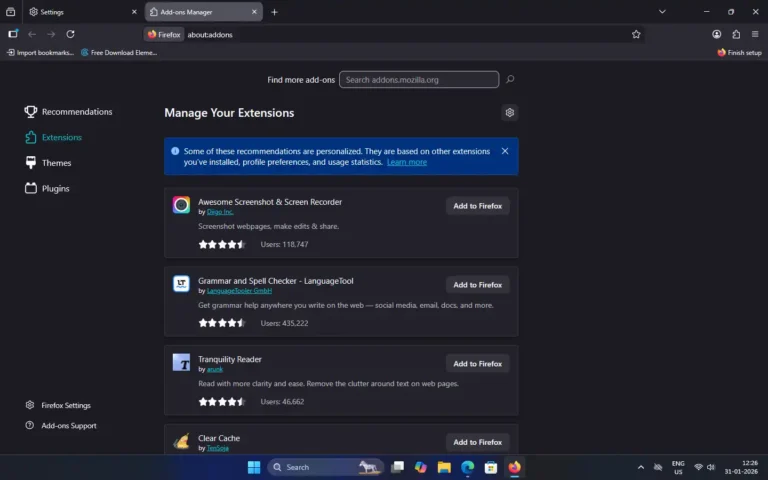Open the application hamburger menu

point(755,34)
